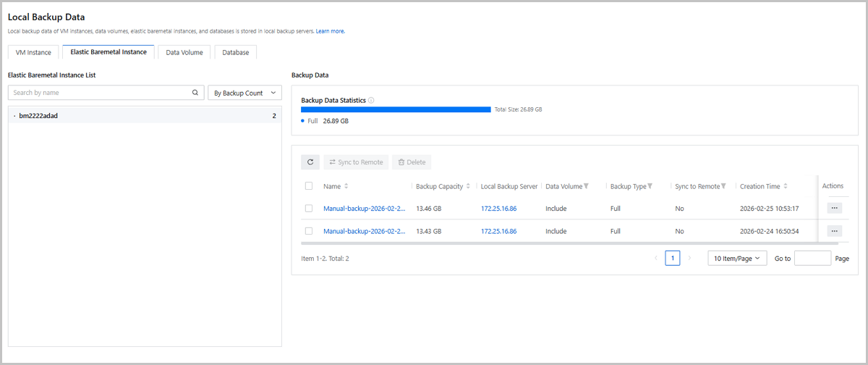Open 10 Item/Page dropdown
868x365 pixels.
(736, 259)
